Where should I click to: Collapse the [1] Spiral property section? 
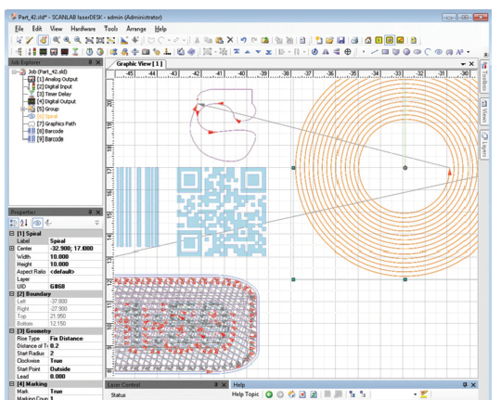[12, 234]
